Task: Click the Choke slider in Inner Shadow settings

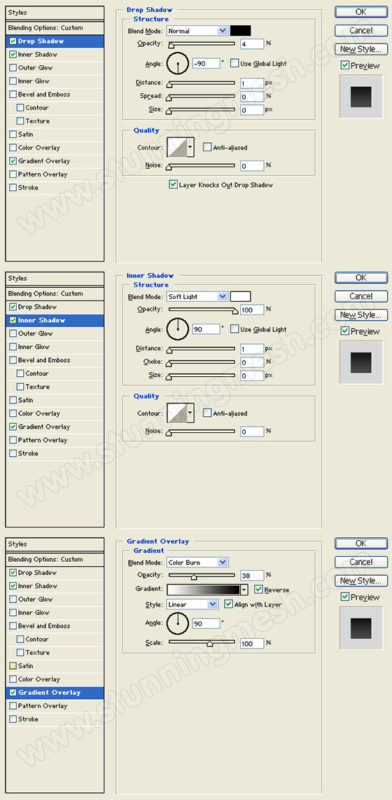Action: tap(202, 362)
